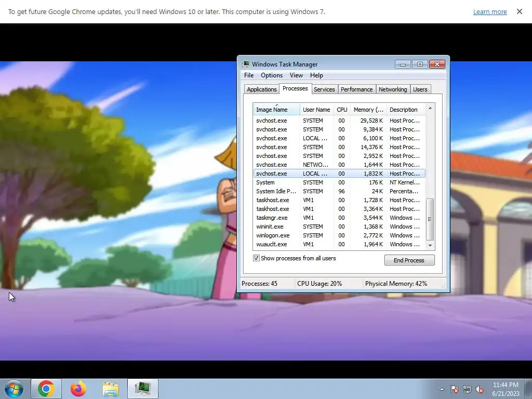
Task: Switch to the Services tab
Action: [324, 89]
